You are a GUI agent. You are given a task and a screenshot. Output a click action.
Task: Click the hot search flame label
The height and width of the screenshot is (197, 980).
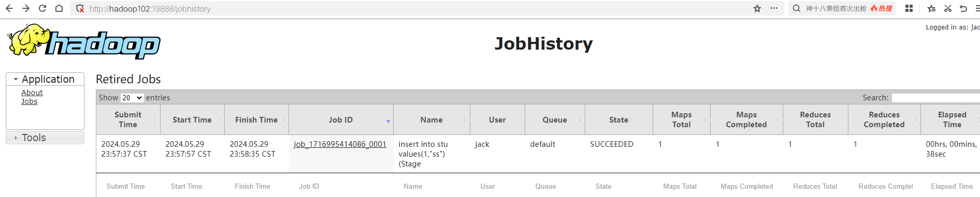882,8
